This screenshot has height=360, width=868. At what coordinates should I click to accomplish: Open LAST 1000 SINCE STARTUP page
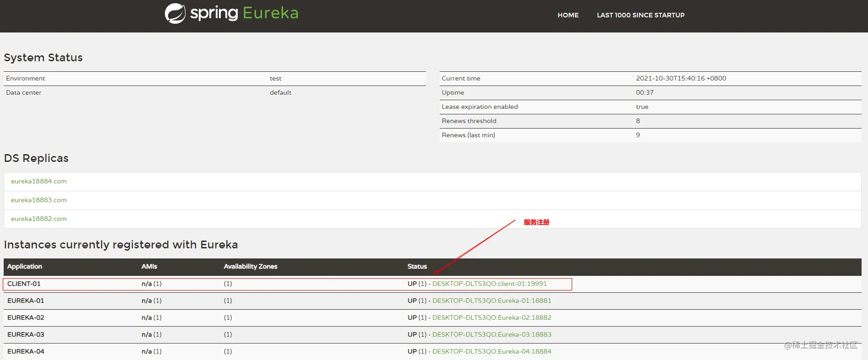[640, 15]
